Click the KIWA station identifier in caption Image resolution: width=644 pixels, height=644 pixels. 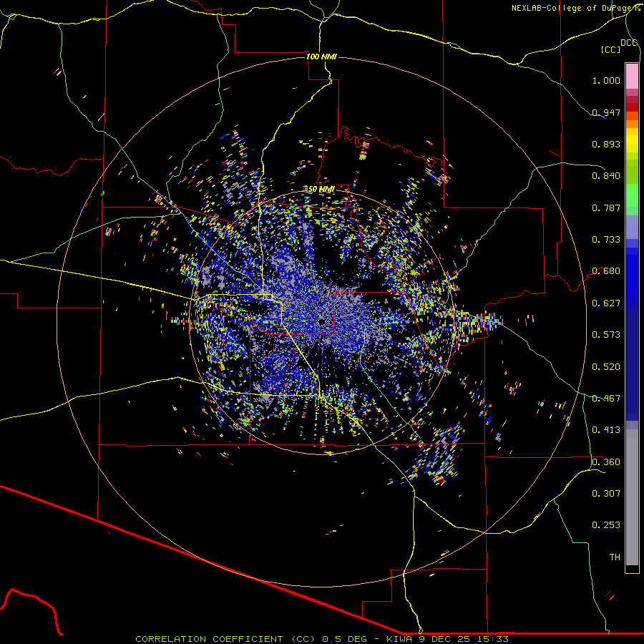point(400,639)
